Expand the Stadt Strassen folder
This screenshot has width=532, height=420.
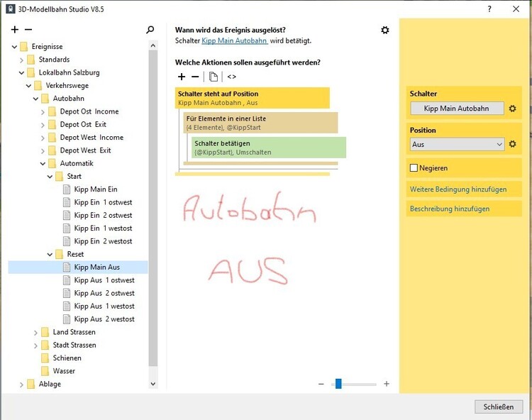coord(35,346)
